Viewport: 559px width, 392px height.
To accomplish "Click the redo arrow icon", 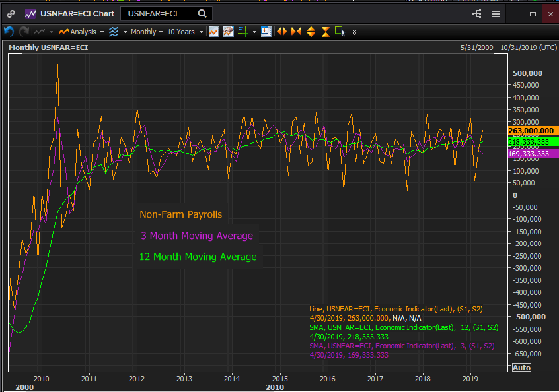I will [24, 32].
